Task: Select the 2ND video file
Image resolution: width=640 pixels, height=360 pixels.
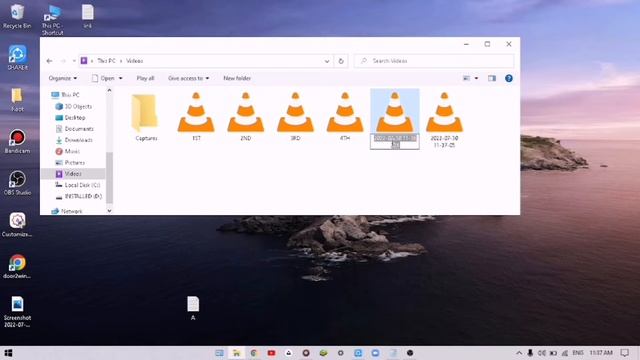Action: (x=246, y=117)
